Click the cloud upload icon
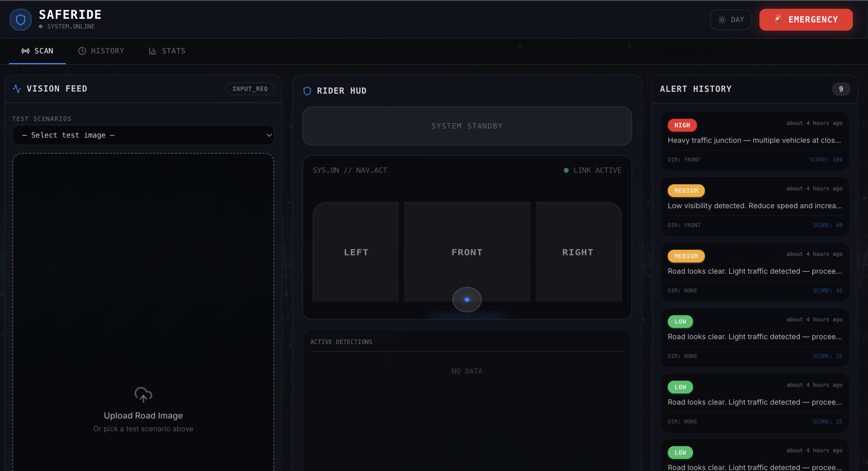The image size is (868, 471). (x=143, y=395)
